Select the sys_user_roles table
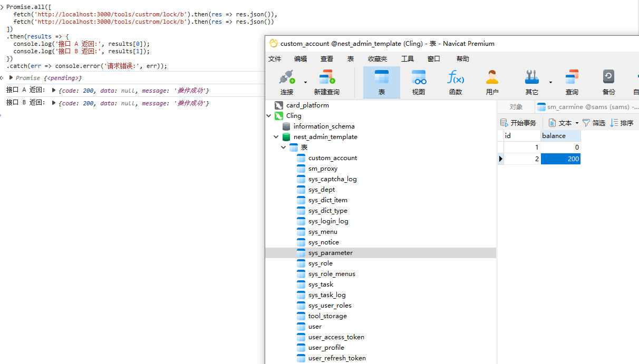This screenshot has width=639, height=364. pyautogui.click(x=330, y=306)
